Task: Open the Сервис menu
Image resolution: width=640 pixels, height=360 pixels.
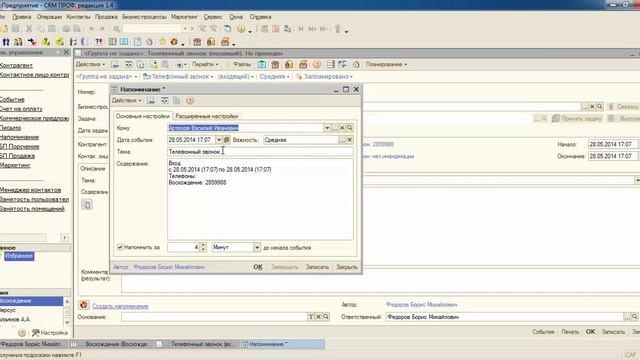Action: pos(213,17)
